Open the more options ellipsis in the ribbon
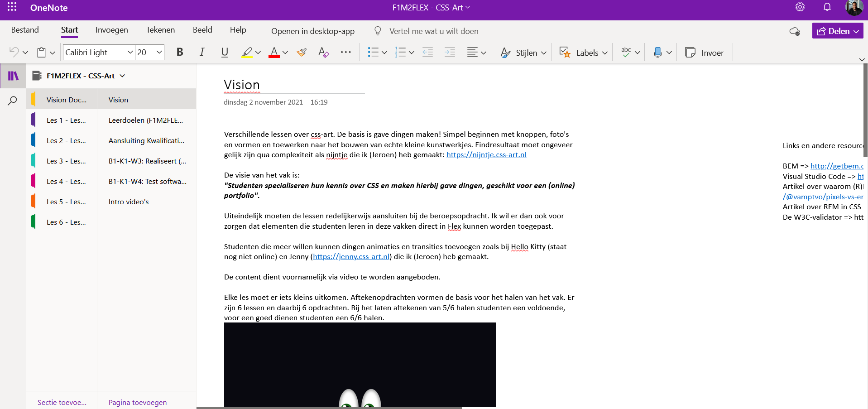 coord(346,53)
